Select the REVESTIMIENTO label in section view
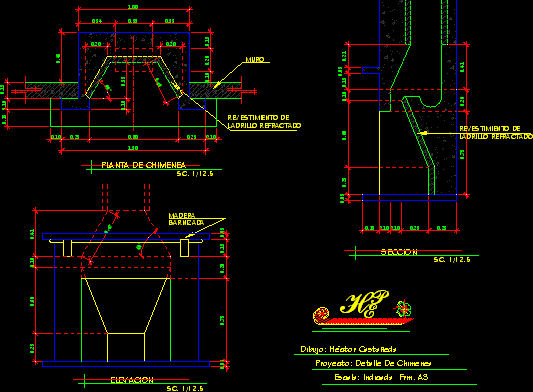 tap(496, 133)
